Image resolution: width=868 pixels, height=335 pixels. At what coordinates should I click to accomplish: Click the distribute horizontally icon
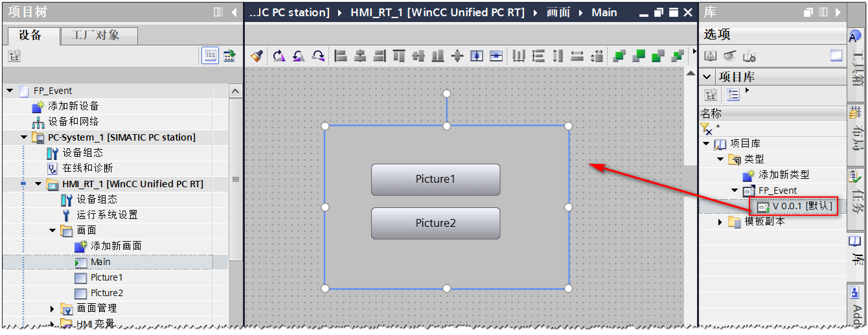coord(518,56)
